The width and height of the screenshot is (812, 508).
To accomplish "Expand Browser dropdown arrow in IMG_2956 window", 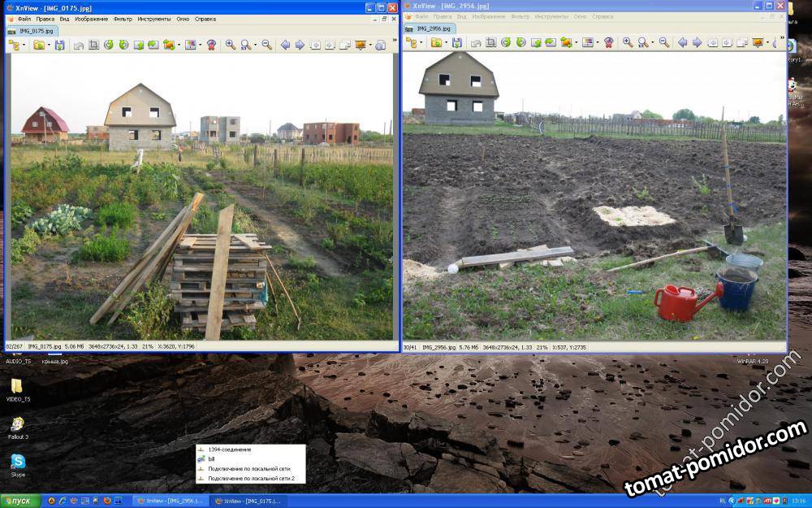I will click(421, 42).
